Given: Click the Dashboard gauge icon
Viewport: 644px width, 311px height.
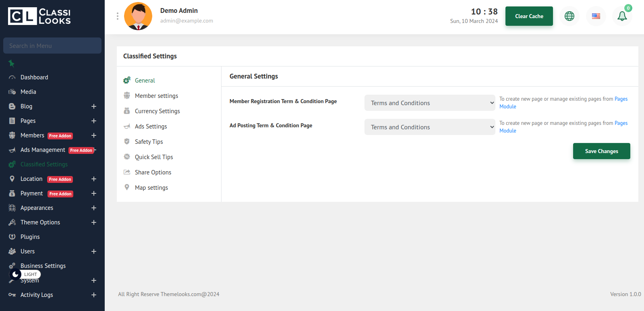Looking at the screenshot, I should (12, 77).
